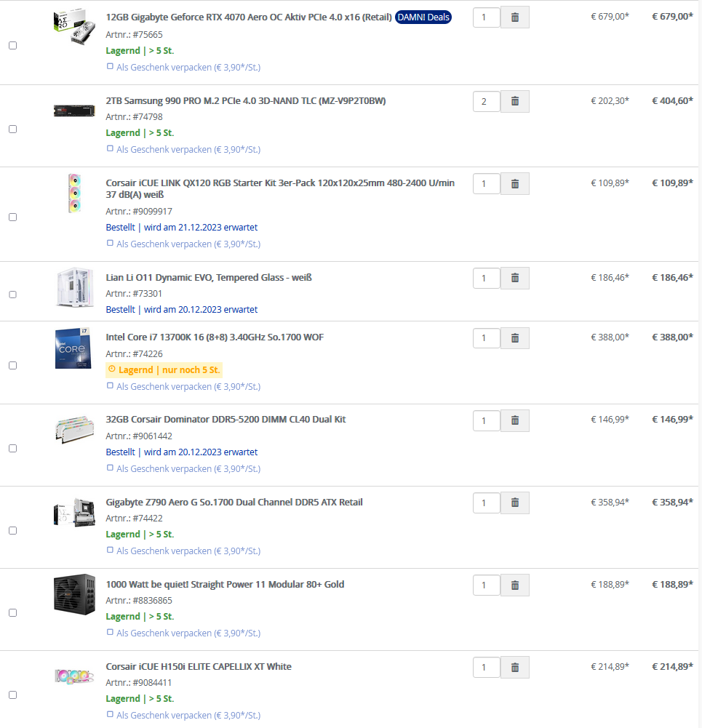Enable gift wrapping for Corsair H150i ELITE
Image resolution: width=702 pixels, height=728 pixels.
[x=110, y=714]
